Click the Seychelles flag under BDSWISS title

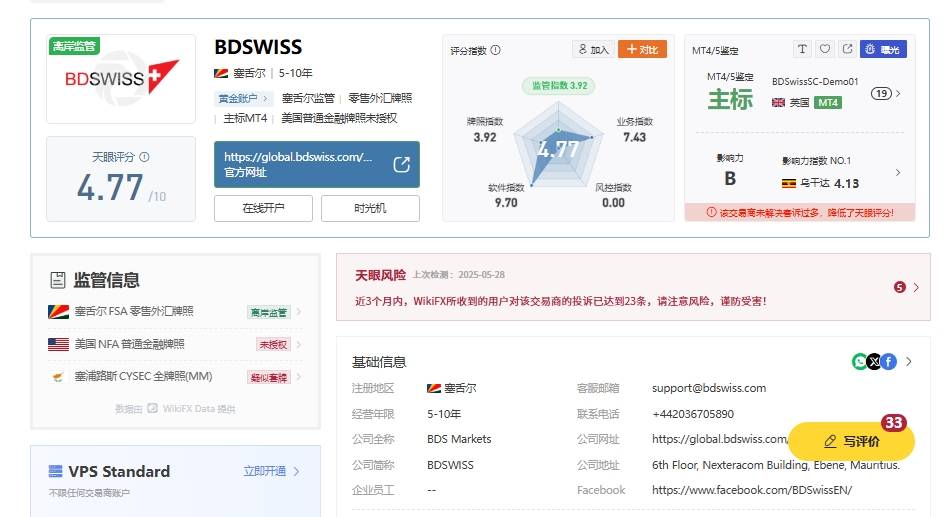click(221, 73)
